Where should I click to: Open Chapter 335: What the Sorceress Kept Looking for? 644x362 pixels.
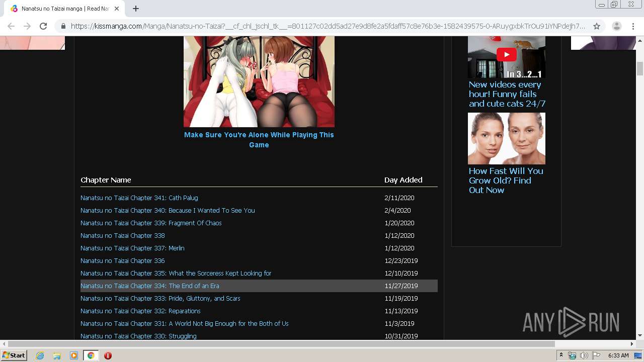point(176,274)
